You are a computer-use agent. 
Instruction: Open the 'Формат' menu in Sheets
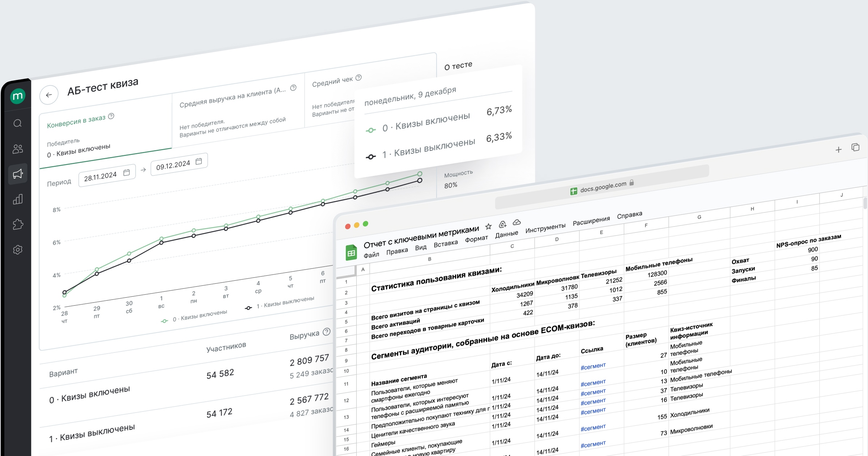(x=476, y=239)
